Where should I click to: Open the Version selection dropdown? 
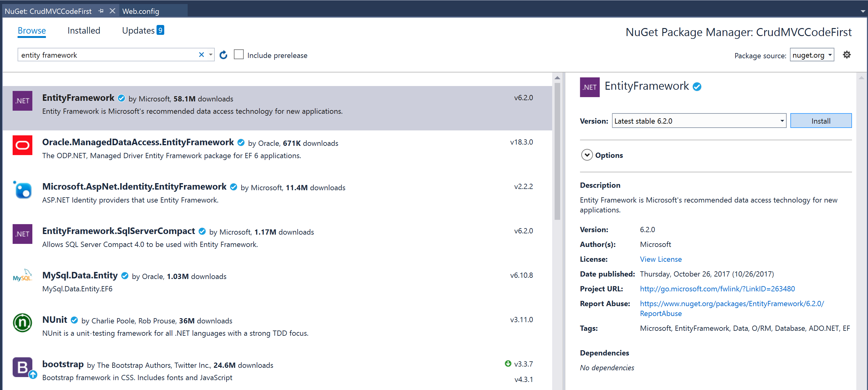tap(699, 121)
